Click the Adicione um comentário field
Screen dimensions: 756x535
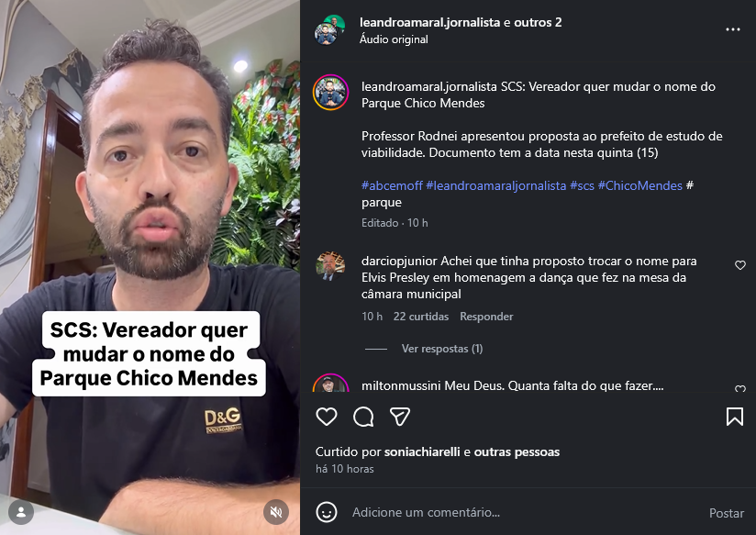point(521,512)
